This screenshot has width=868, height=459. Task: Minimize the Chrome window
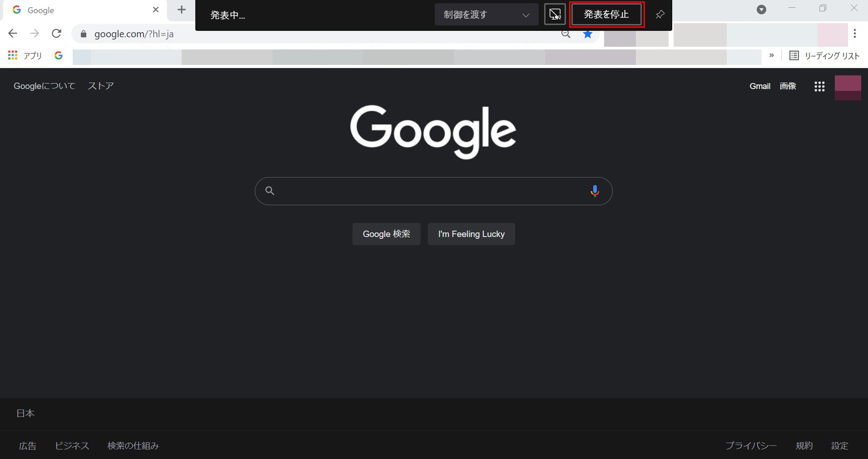pyautogui.click(x=792, y=8)
